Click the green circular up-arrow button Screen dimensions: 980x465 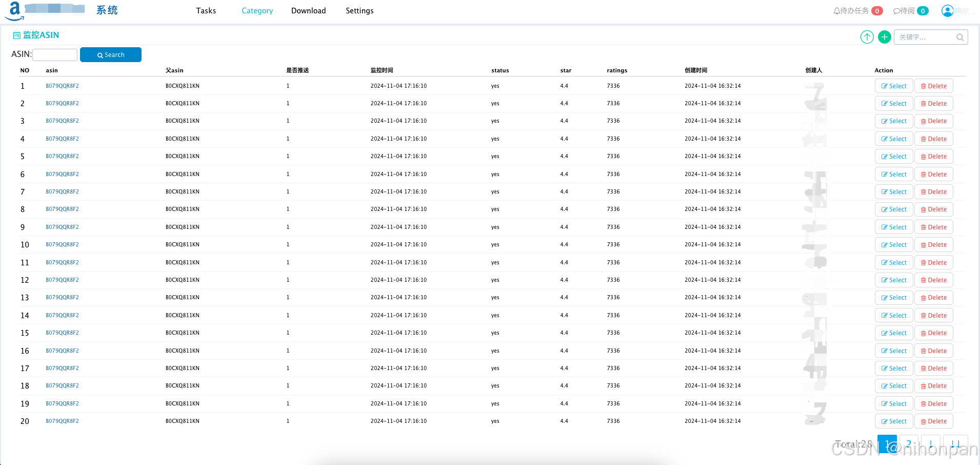coord(867,36)
